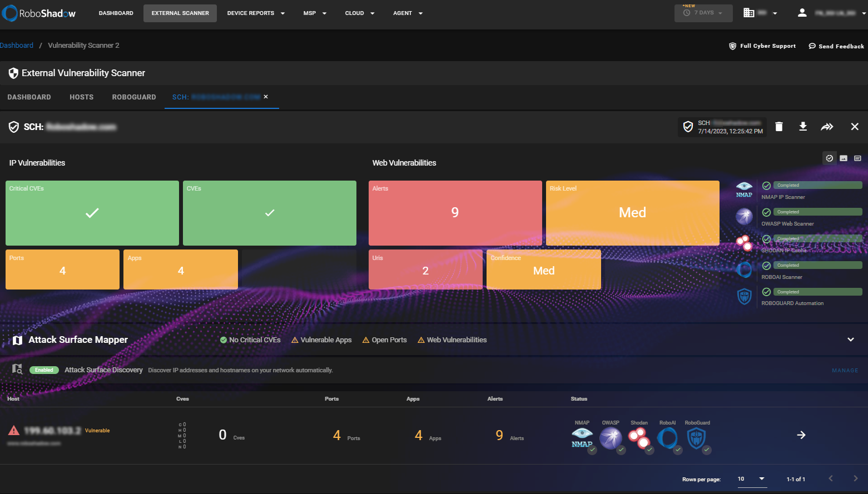The width and height of the screenshot is (868, 494).
Task: Open the Rows per page dropdown
Action: click(752, 478)
